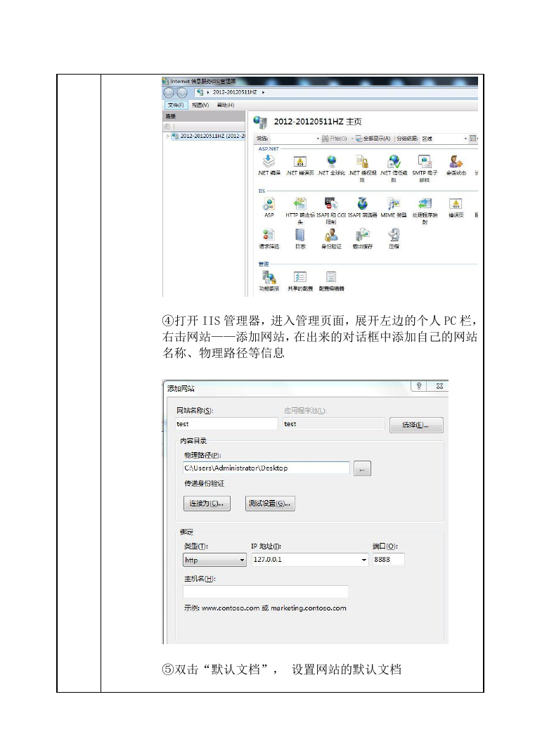Click the 选择(E)... button
The width and height of the screenshot is (535, 756).
pyautogui.click(x=416, y=425)
